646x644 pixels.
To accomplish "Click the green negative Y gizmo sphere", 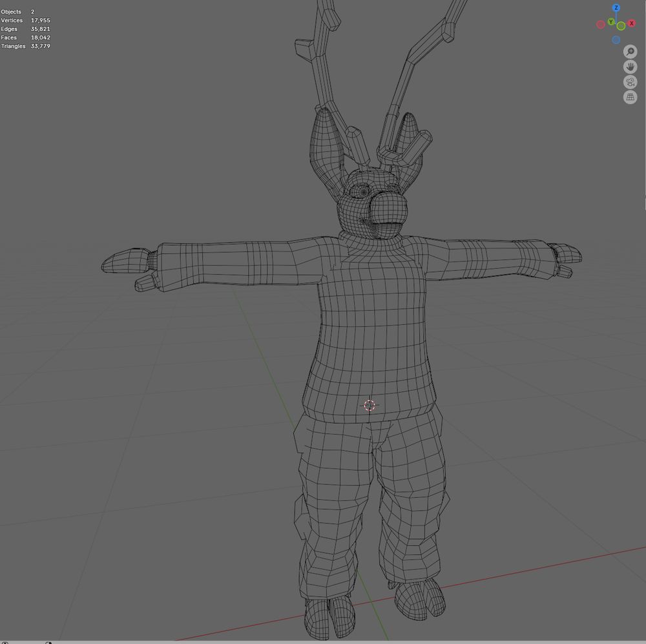I will point(621,26).
